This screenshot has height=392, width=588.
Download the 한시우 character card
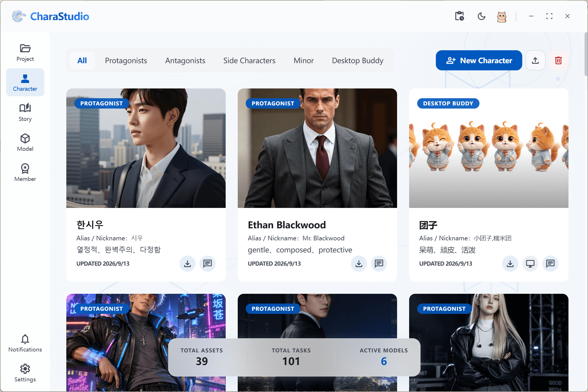[187, 264]
